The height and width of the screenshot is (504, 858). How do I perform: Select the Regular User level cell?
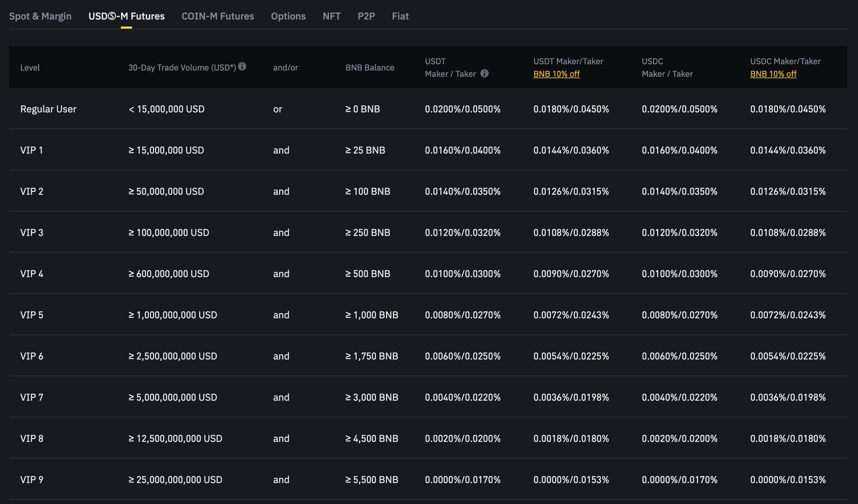coord(48,109)
